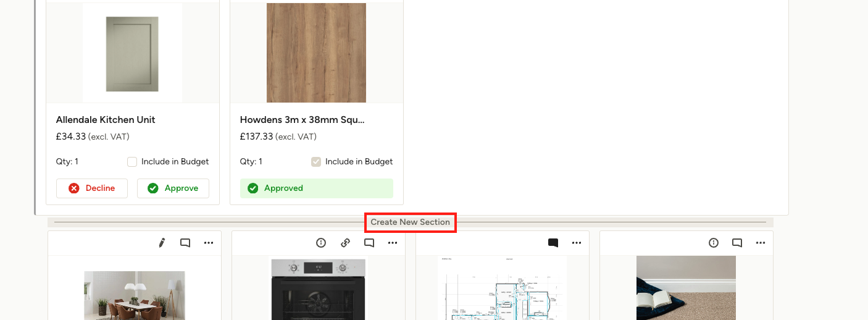Open more options on the carpet card
Viewport: 868px width, 320px height.
tap(761, 243)
